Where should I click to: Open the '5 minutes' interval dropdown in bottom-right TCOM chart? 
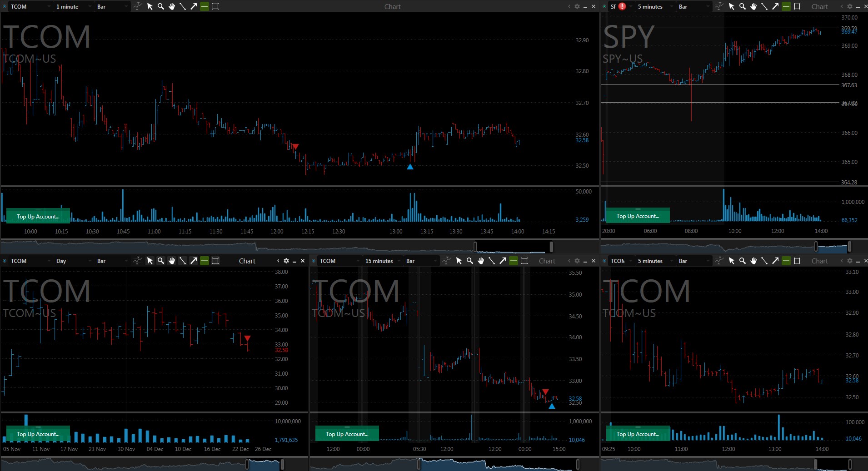(x=655, y=261)
